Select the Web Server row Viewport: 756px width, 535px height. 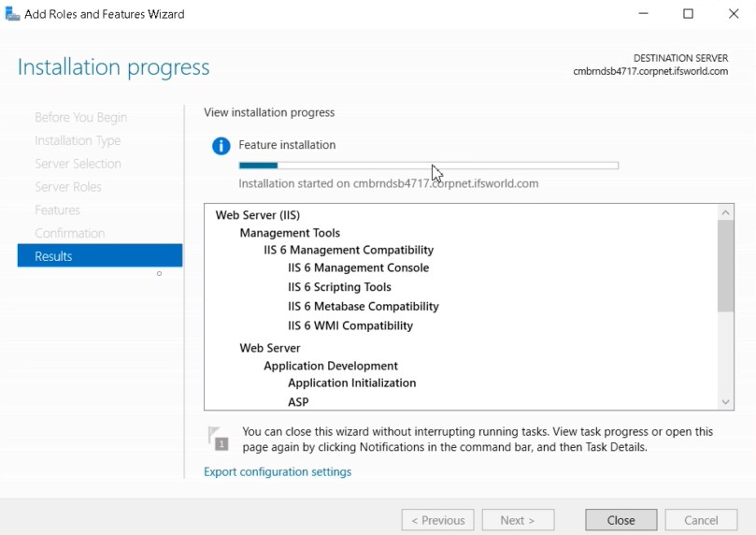coord(270,348)
